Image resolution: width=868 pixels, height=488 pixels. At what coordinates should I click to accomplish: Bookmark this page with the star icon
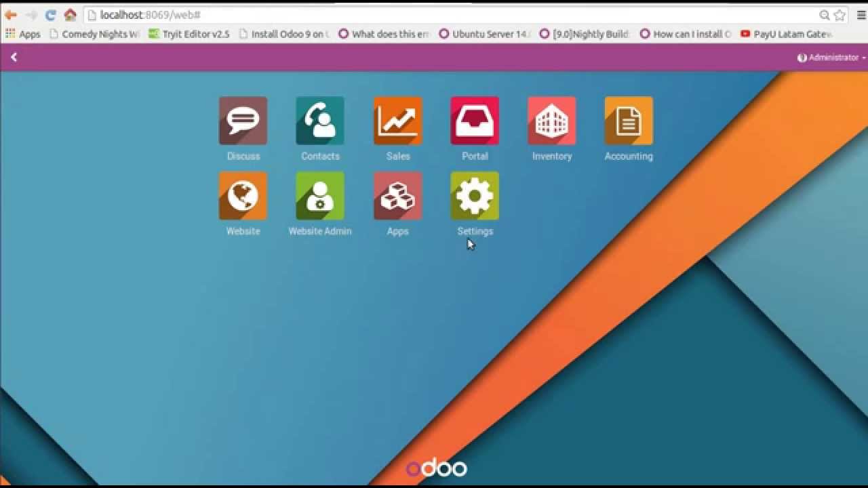(840, 15)
